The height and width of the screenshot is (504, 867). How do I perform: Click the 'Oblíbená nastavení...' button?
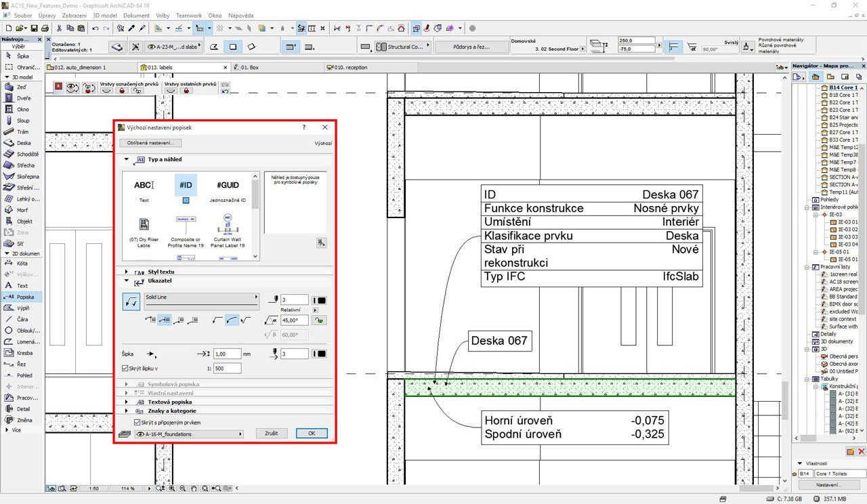151,143
